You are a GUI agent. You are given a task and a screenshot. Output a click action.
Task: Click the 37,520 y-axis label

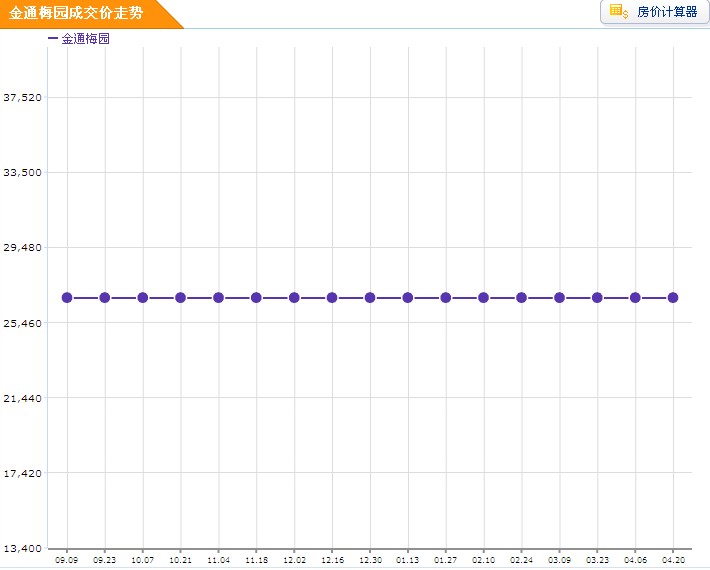coord(22,97)
